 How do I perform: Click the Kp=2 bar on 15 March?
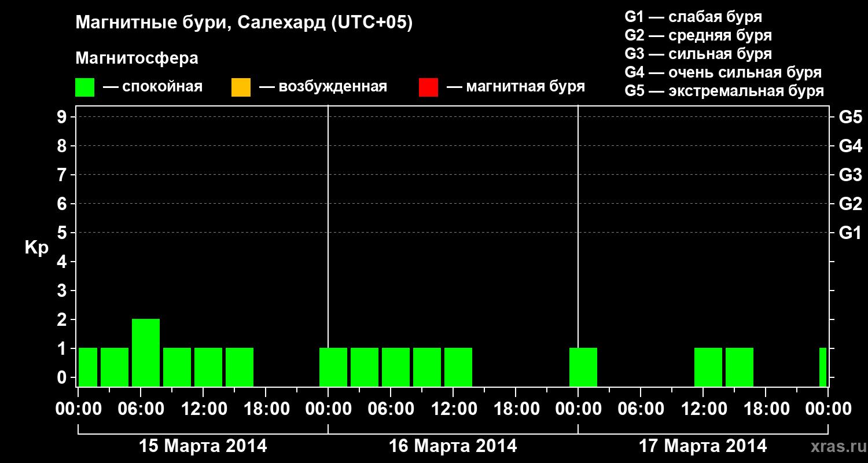(146, 352)
